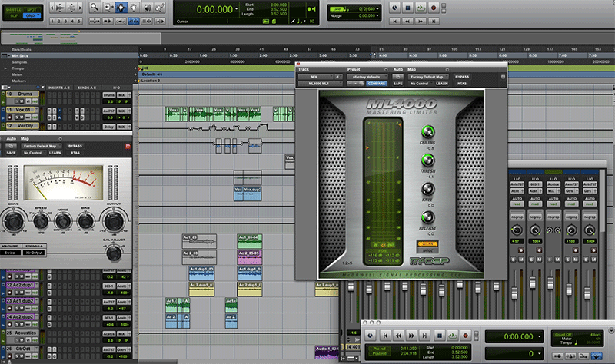Toggle BYPASS on the ML4000 plugin
This screenshot has height=364, width=615.
(x=462, y=77)
